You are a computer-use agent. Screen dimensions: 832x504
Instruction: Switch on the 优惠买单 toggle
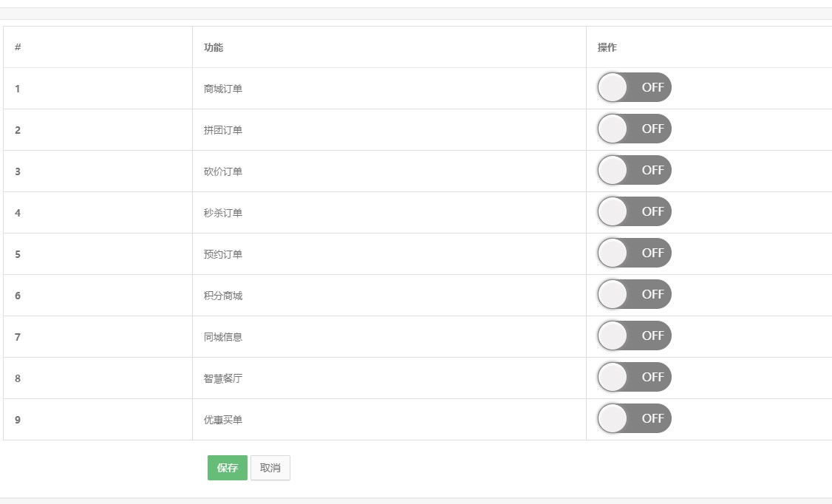(634, 419)
